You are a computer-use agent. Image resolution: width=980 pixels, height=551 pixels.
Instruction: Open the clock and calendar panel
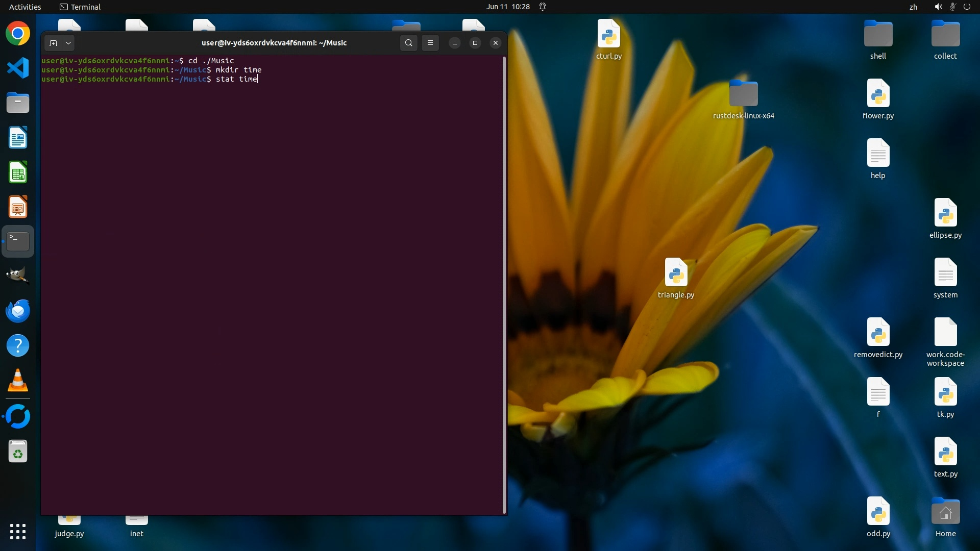[x=508, y=7]
